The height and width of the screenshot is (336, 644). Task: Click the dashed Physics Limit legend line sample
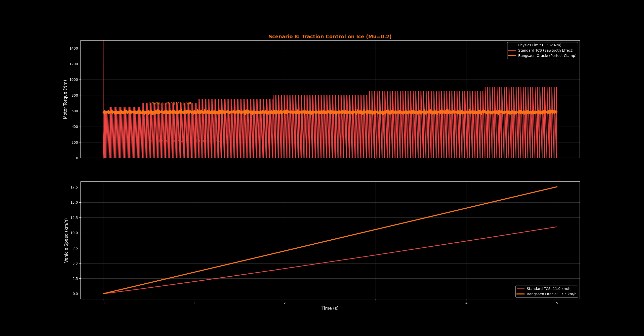[x=512, y=45]
